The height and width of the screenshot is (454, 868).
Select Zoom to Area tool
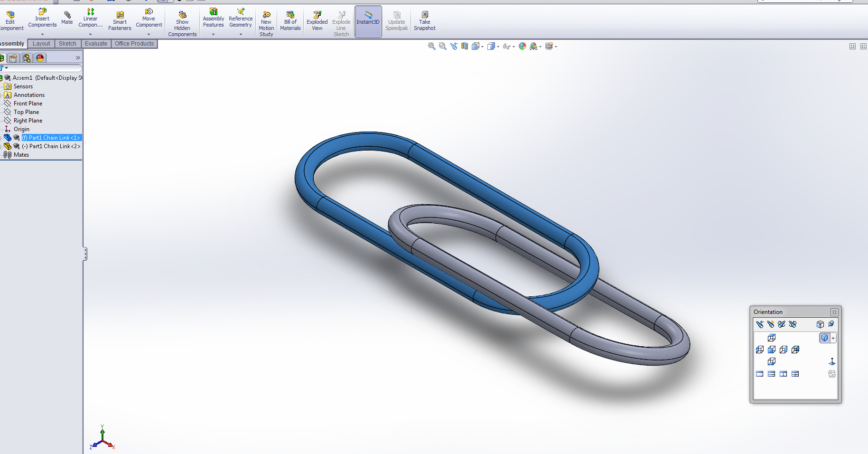443,46
